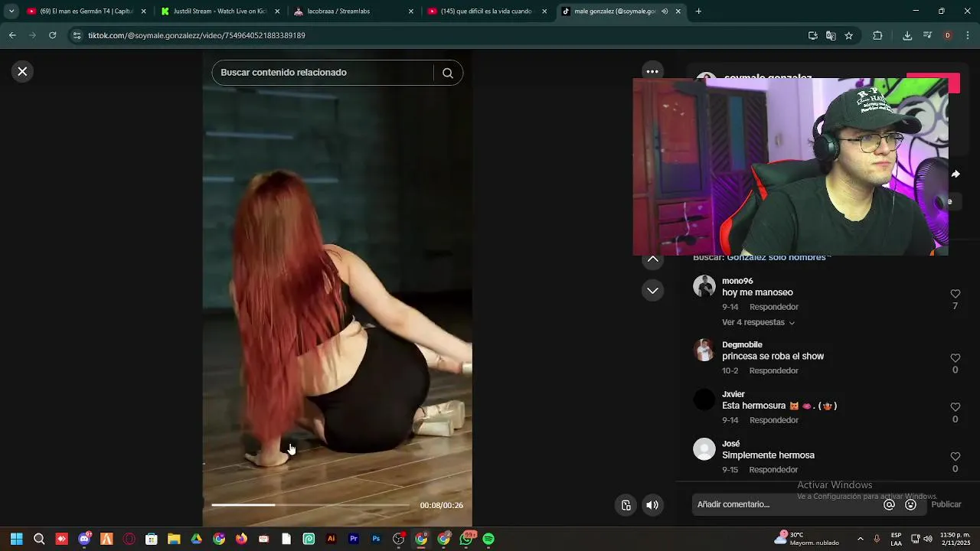Reply to Degmobile's comment with Responder

(773, 370)
